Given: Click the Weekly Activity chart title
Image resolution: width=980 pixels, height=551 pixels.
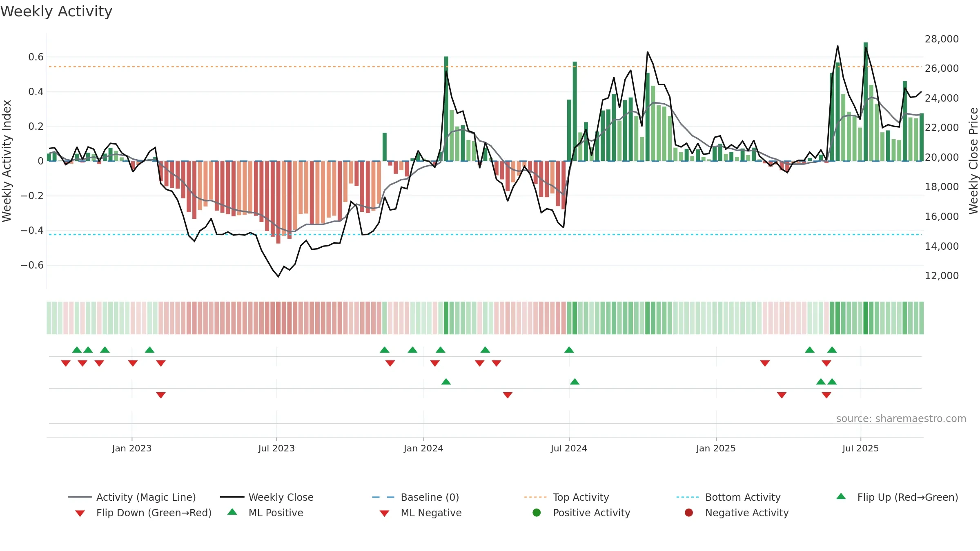Looking at the screenshot, I should pyautogui.click(x=56, y=11).
